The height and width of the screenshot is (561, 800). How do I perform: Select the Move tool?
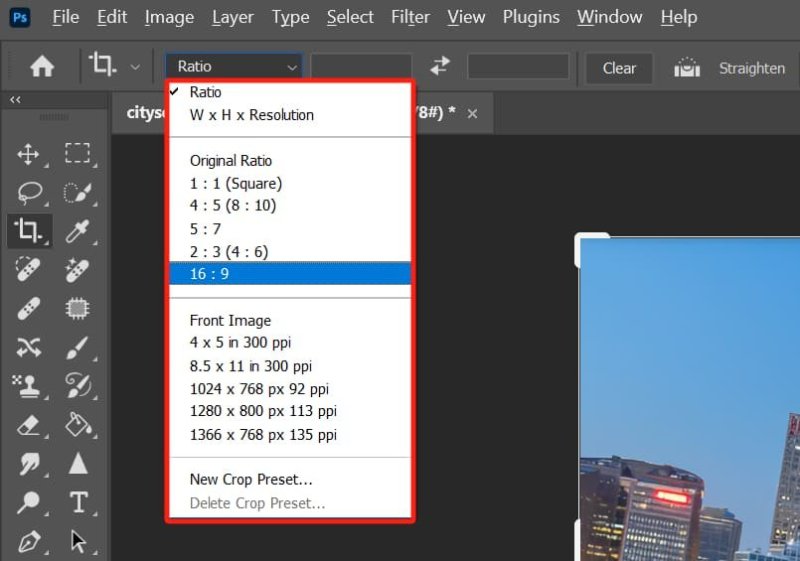(28, 154)
